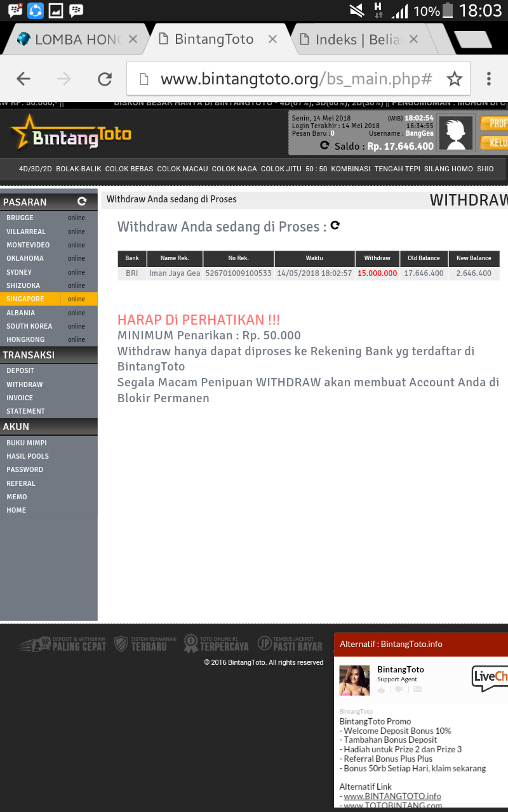Open the www.BINTANGTOTO.info alternative link
508x812 pixels.
(x=392, y=796)
